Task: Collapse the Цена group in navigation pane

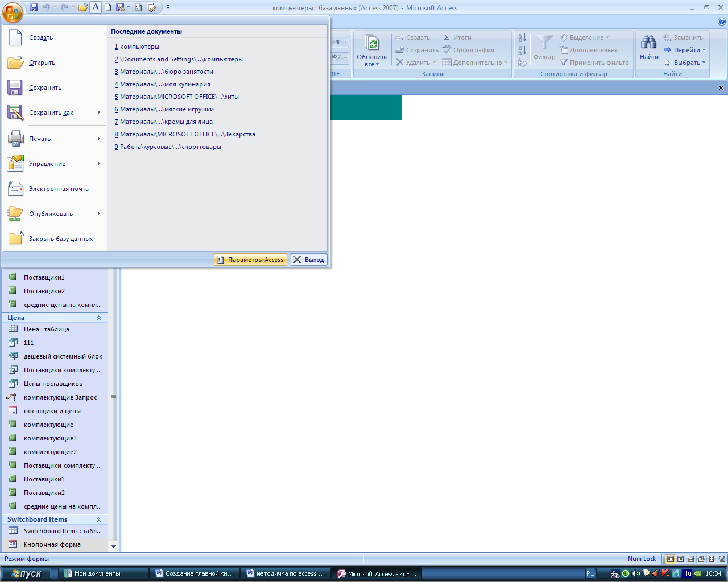Action: [x=98, y=318]
